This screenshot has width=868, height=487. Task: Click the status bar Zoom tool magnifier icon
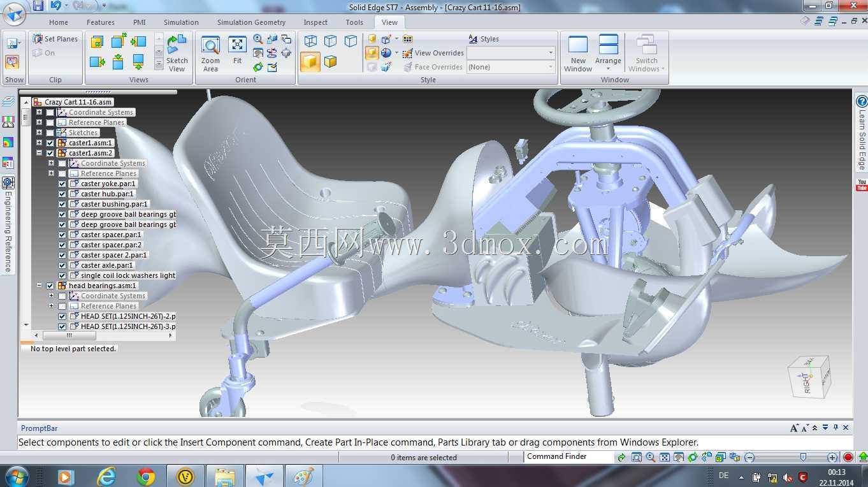(651, 457)
